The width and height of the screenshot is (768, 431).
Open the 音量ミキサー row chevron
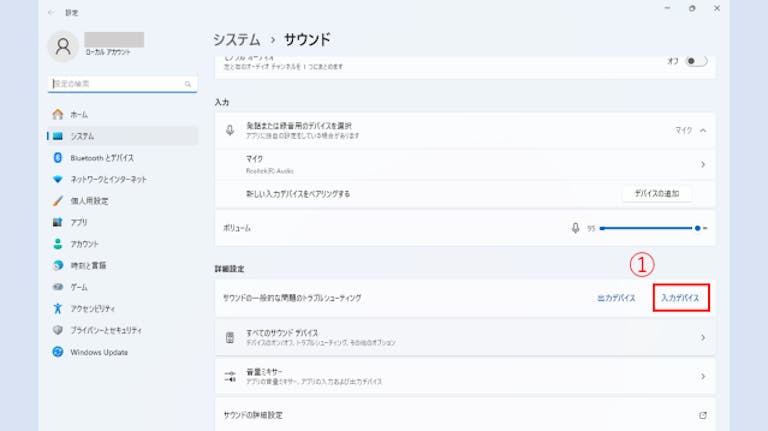pos(703,377)
